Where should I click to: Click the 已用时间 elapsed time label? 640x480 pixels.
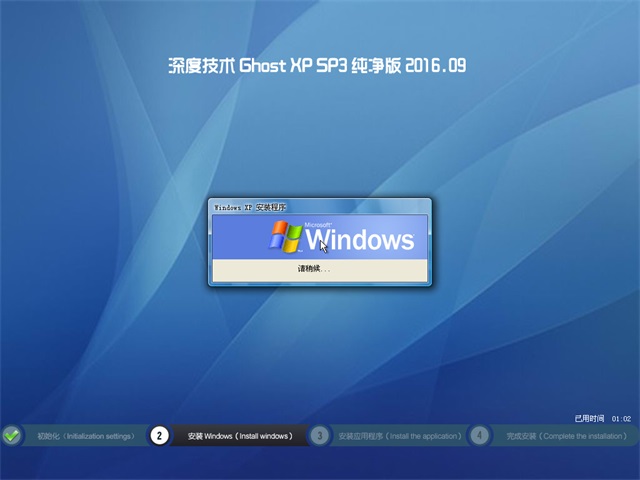[589, 418]
